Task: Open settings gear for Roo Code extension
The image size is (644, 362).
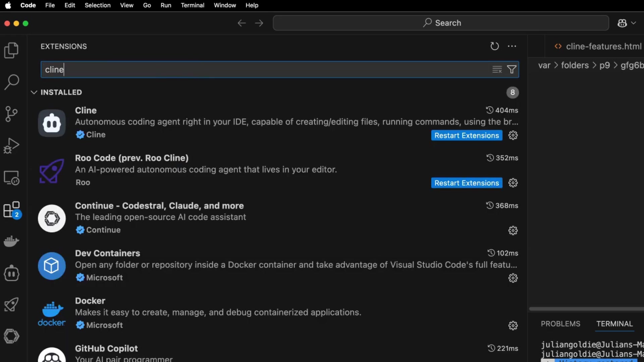Action: point(513,183)
